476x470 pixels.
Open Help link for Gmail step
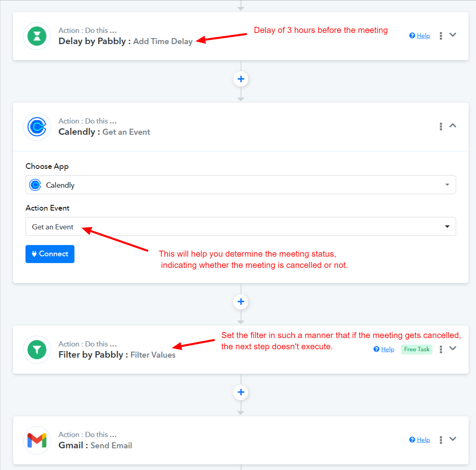pos(419,440)
